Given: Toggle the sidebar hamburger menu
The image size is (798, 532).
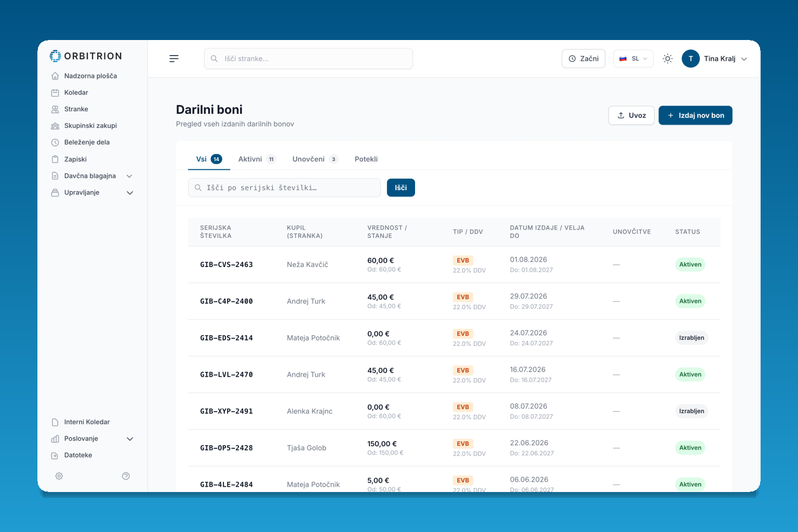Looking at the screenshot, I should [x=174, y=59].
